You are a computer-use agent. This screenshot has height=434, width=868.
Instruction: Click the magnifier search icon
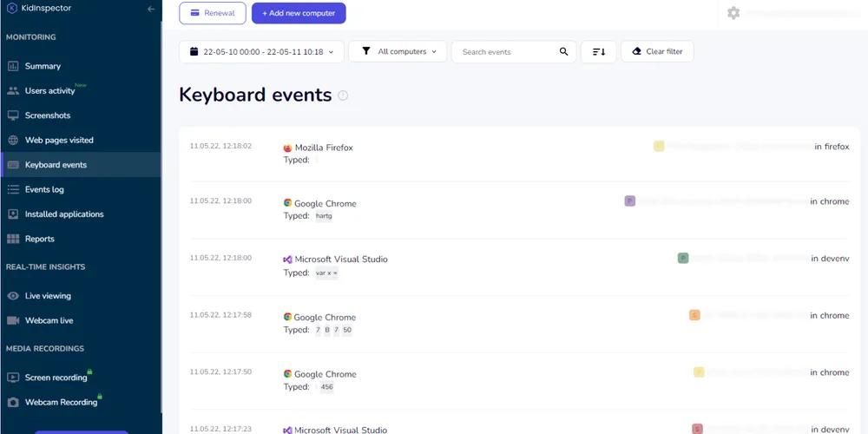tap(564, 52)
